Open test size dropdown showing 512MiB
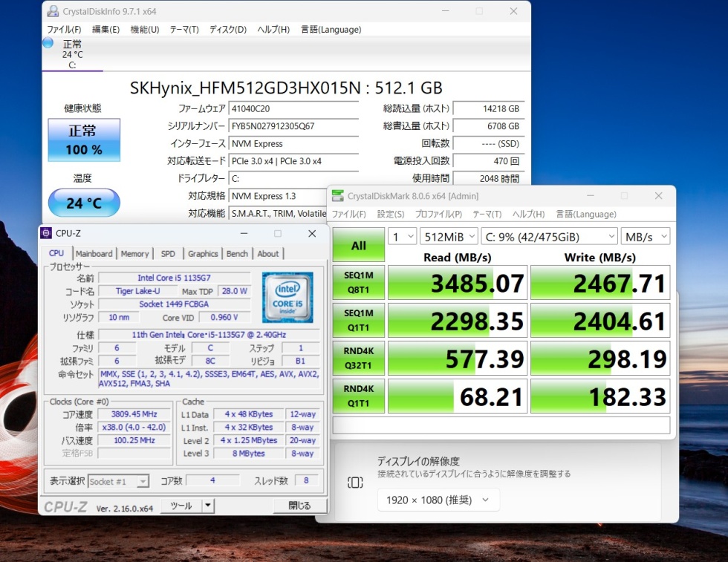 (449, 237)
